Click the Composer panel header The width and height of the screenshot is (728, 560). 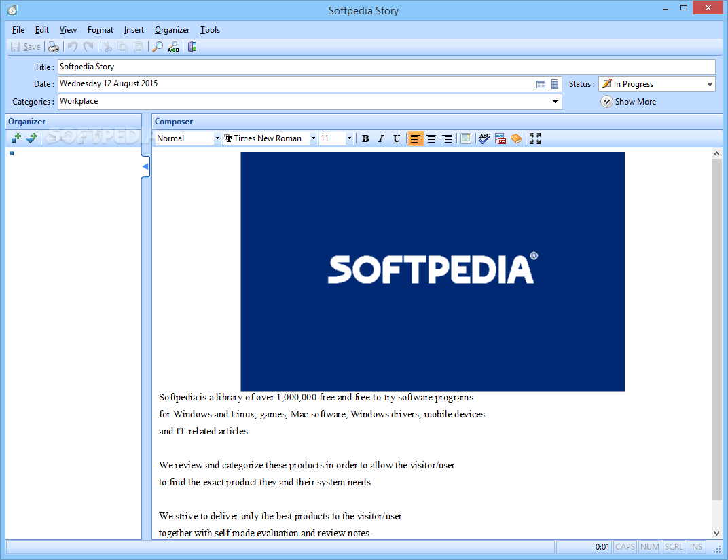coord(437,122)
